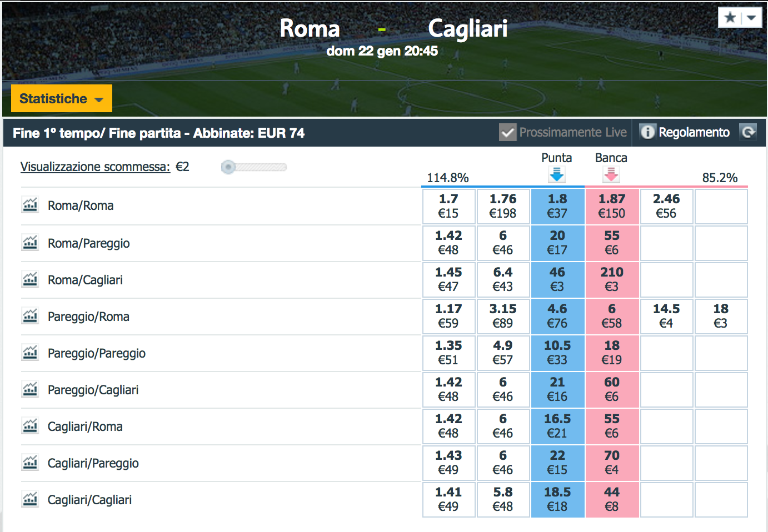The width and height of the screenshot is (768, 532).
Task: Toggle the Prossimamente Live checkbox
Action: 507,132
